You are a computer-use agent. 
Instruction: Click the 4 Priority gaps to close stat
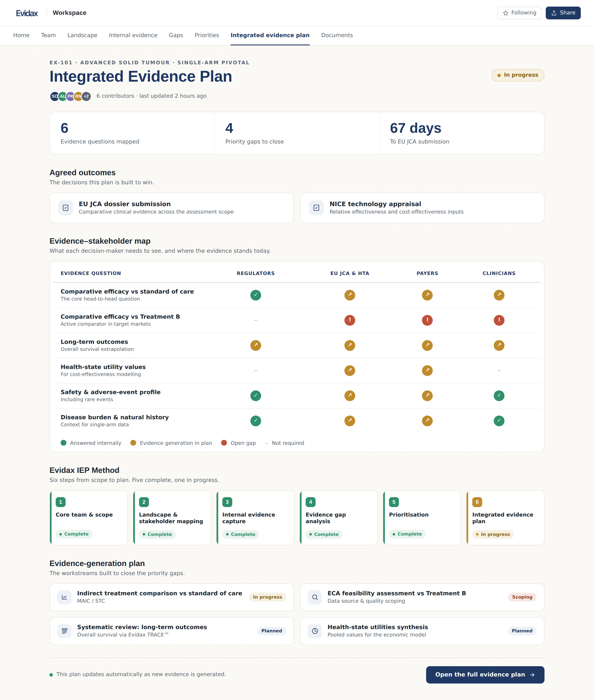297,133
